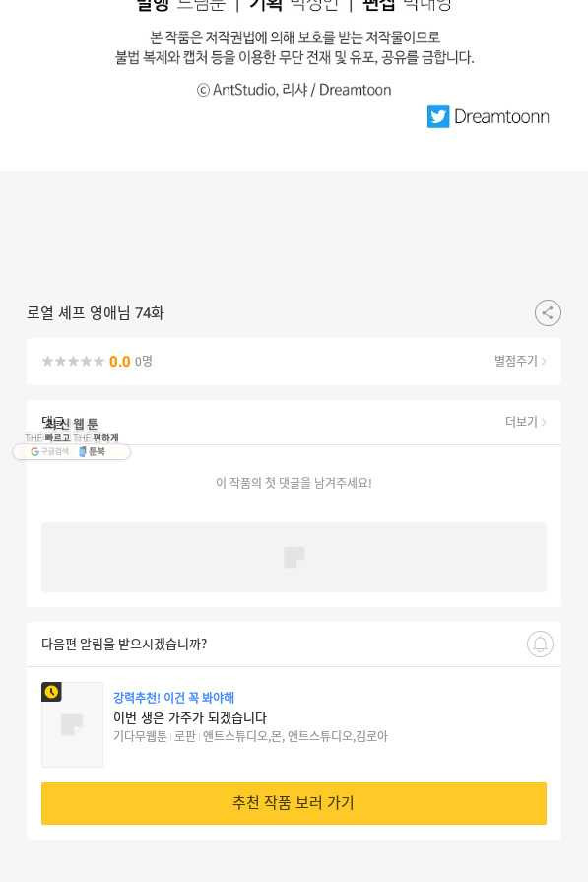Select the third rating star
Image resolution: width=588 pixels, height=882 pixels.
click(x=74, y=361)
